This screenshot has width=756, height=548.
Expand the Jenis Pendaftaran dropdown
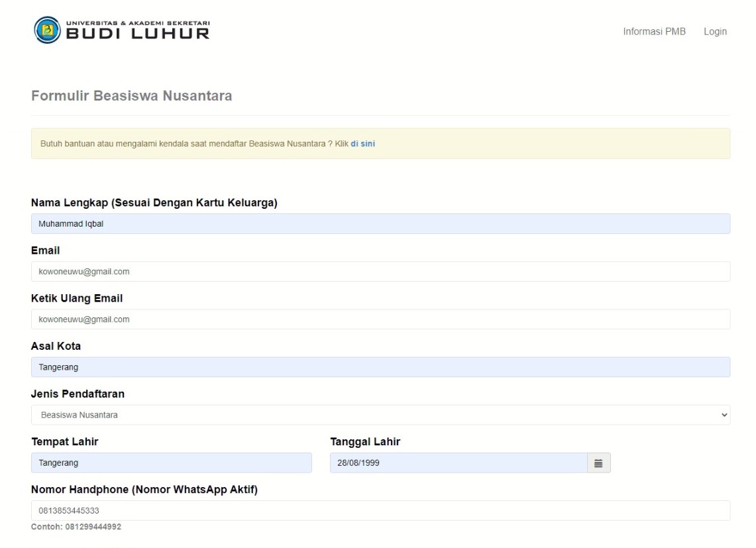tap(380, 415)
